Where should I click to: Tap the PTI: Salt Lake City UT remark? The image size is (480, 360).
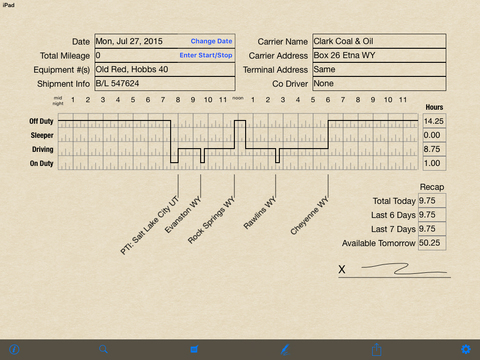[149, 226]
